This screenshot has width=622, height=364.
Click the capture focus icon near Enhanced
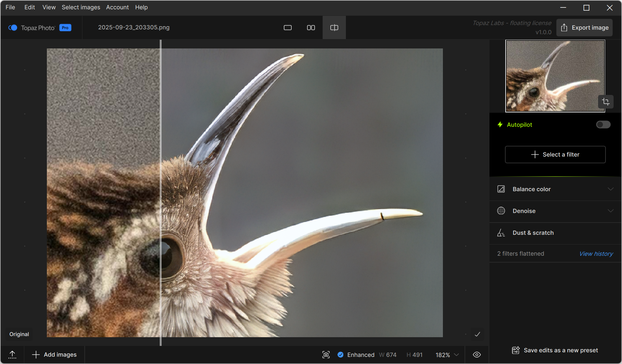click(326, 355)
